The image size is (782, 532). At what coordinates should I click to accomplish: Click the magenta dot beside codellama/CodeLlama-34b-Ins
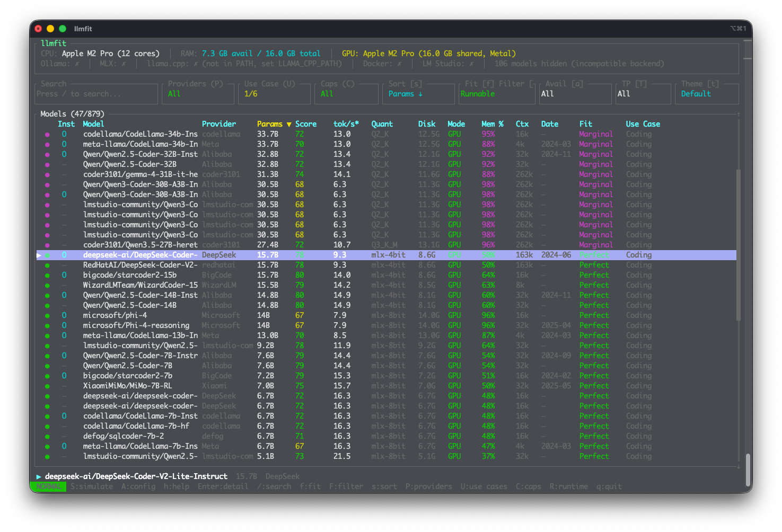tap(47, 135)
